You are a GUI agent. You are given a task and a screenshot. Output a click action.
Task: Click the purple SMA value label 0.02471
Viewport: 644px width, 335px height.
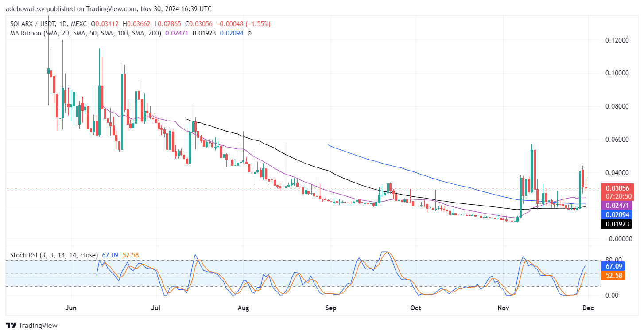pos(616,206)
